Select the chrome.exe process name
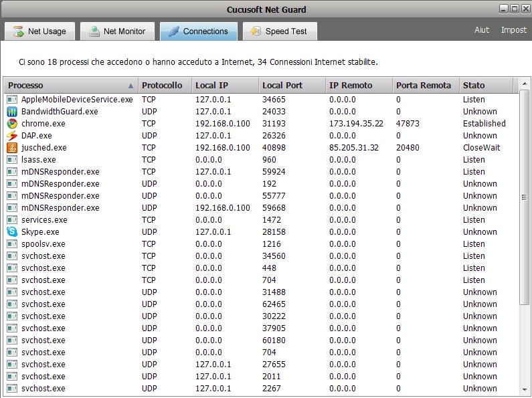The width and height of the screenshot is (532, 398). click(x=43, y=123)
